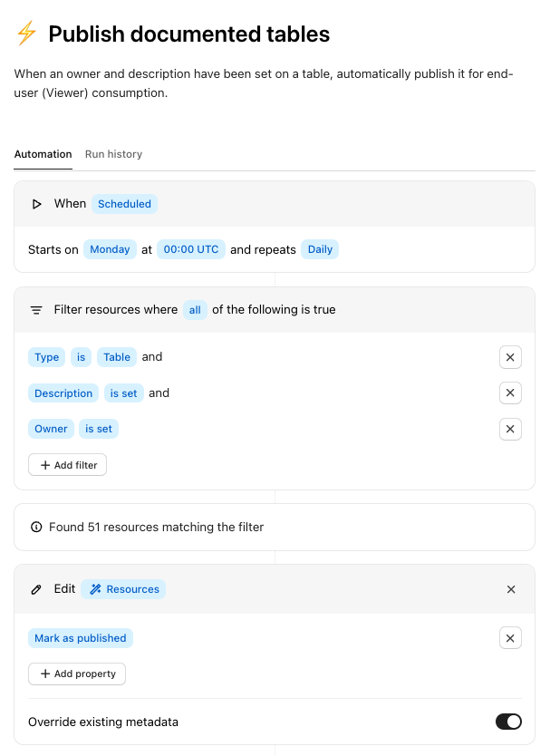Remove the Description is set filter
This screenshot has width=550, height=756.
coord(510,393)
